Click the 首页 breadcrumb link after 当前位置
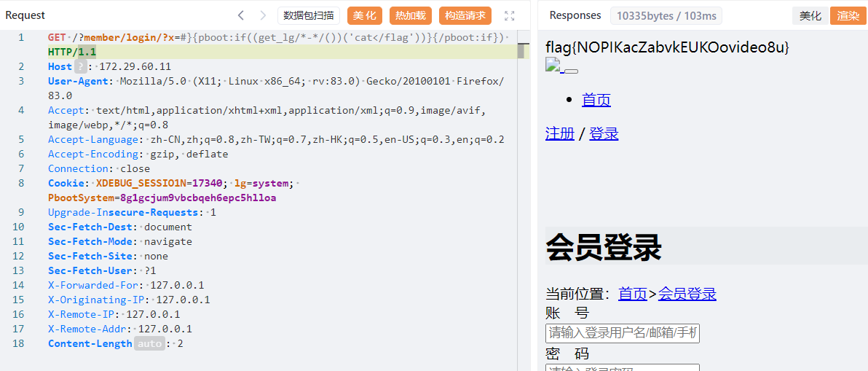Viewport: 868px width, 371px height. tap(632, 294)
